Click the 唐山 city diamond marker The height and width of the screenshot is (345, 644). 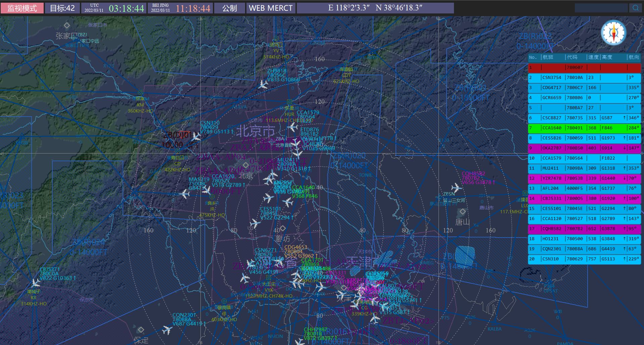tap(463, 211)
